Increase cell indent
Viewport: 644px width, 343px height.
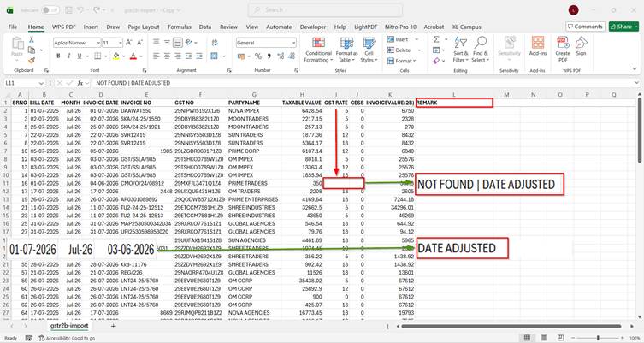click(199, 56)
